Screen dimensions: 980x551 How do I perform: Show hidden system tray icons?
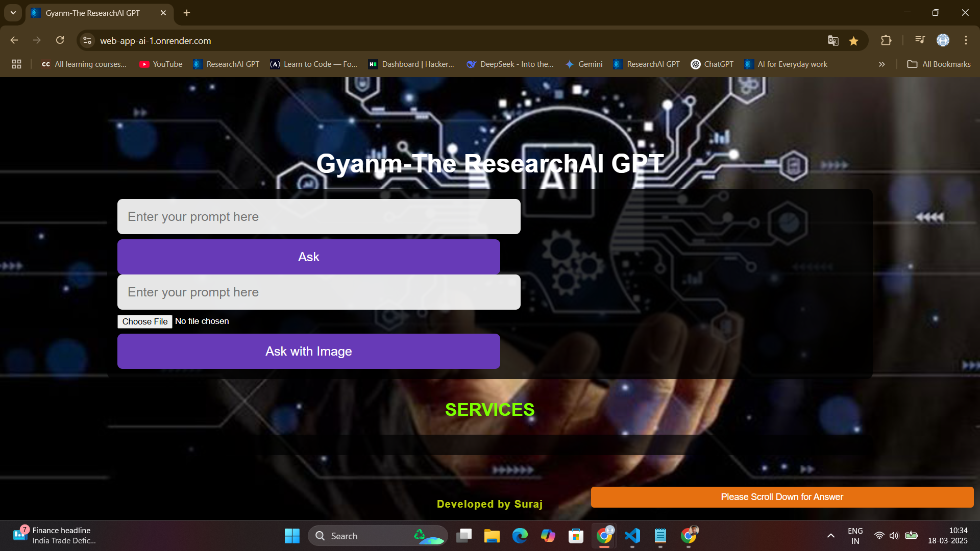pos(830,536)
